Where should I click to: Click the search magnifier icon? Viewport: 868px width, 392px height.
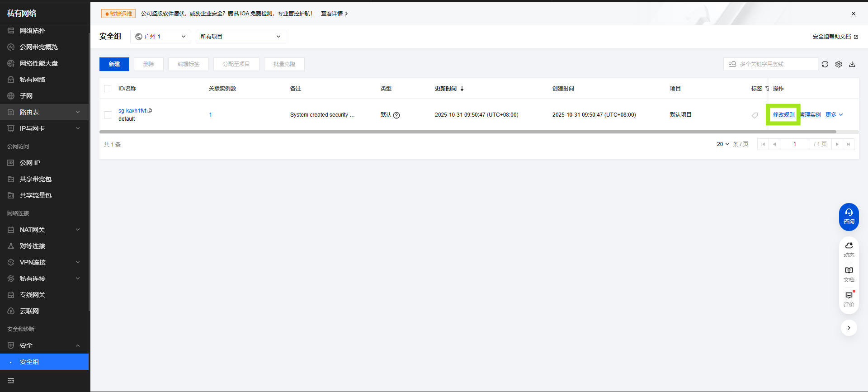tap(733, 64)
